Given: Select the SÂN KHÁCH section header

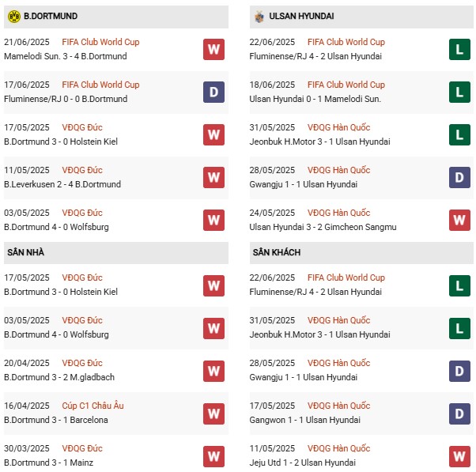Looking at the screenshot, I should (276, 252).
